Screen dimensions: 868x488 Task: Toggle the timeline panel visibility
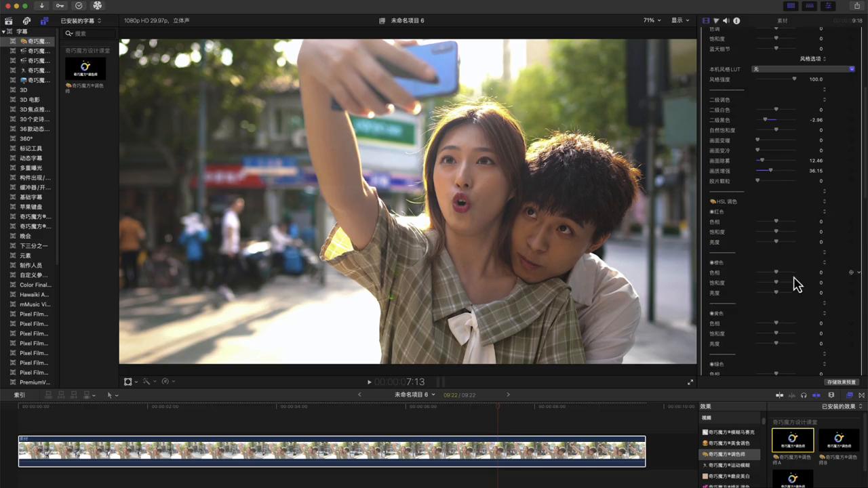(810, 6)
